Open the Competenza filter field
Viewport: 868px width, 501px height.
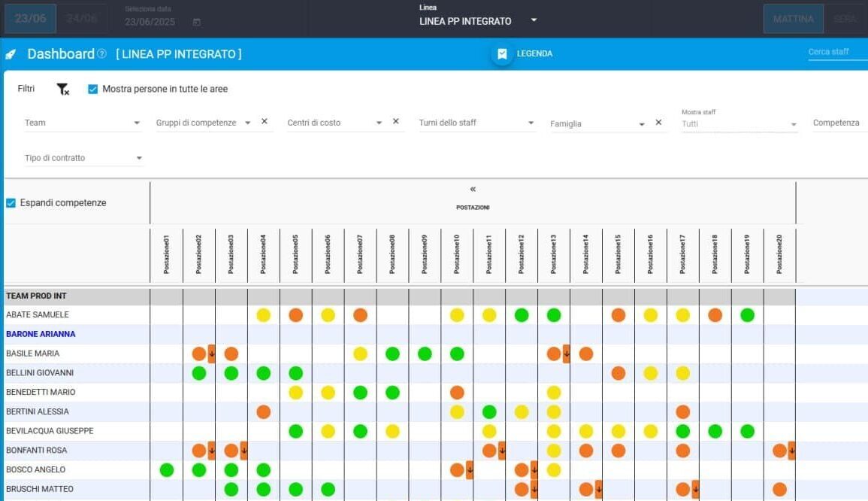tap(839, 123)
